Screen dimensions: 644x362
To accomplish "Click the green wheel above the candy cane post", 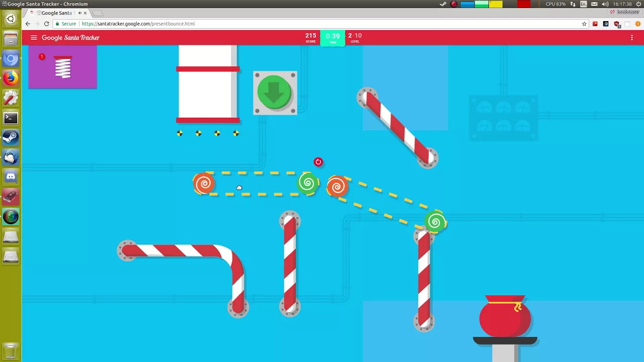I will point(435,222).
